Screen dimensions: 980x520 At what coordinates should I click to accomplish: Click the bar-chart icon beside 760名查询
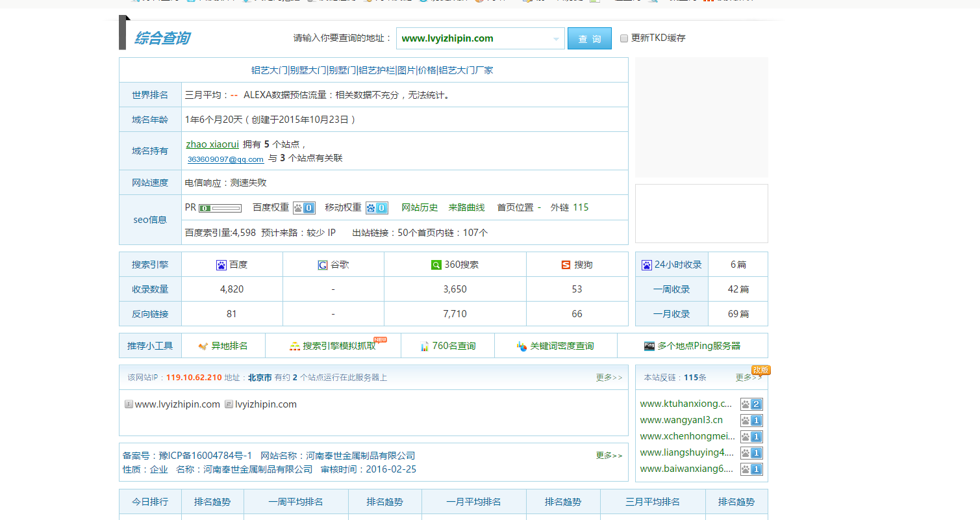424,345
